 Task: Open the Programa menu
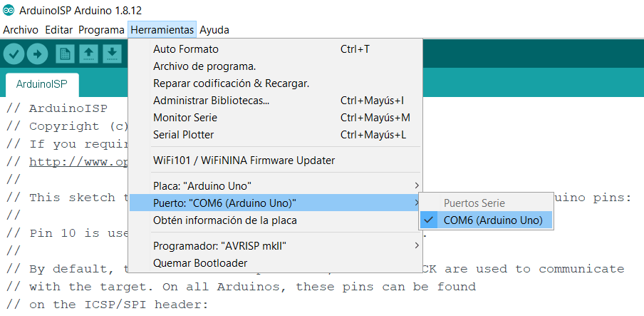(x=101, y=30)
